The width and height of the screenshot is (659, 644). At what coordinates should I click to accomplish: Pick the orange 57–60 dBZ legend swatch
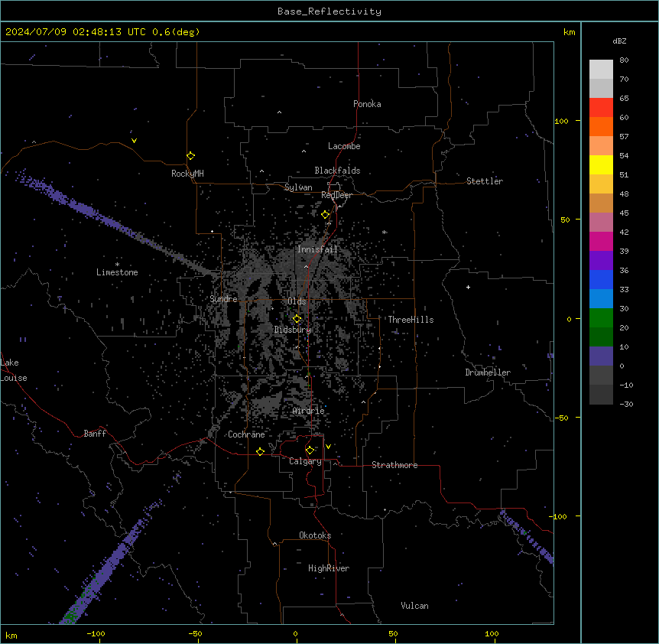pos(601,126)
